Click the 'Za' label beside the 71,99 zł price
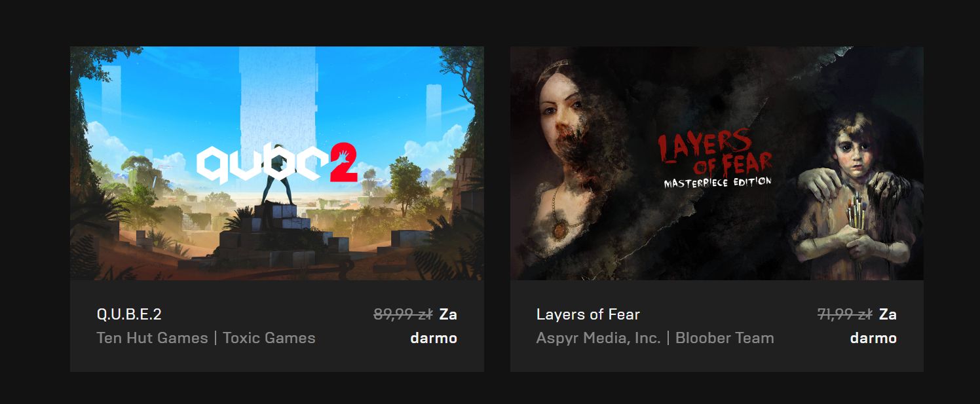The width and height of the screenshot is (980, 404). (888, 314)
